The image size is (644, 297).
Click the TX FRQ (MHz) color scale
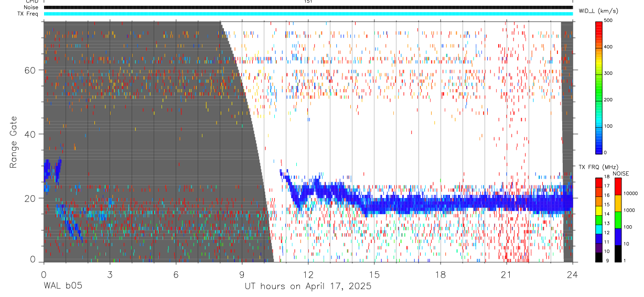(599, 220)
